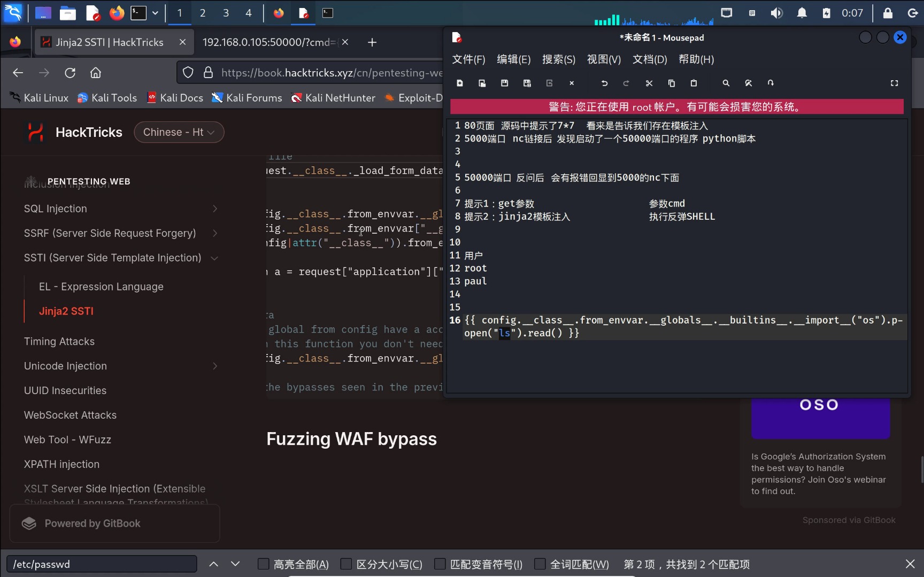Open the Kali applications menu
The height and width of the screenshot is (577, 924).
(13, 13)
